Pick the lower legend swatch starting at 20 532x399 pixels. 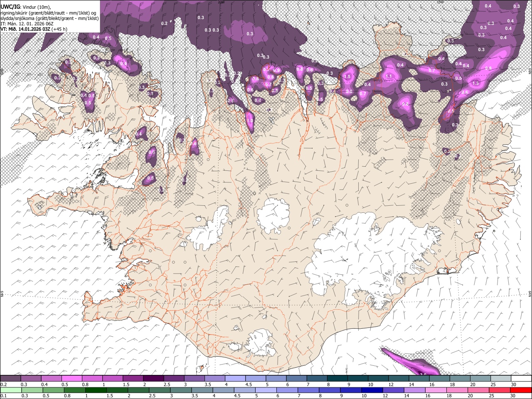point(478,390)
